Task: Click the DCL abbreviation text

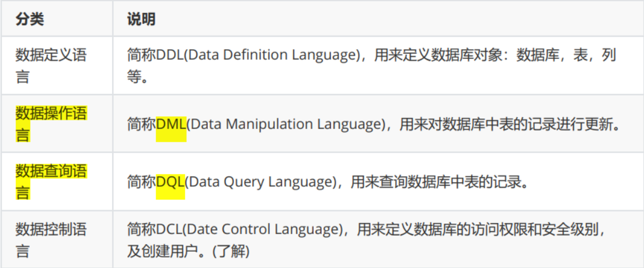Action: click(169, 230)
